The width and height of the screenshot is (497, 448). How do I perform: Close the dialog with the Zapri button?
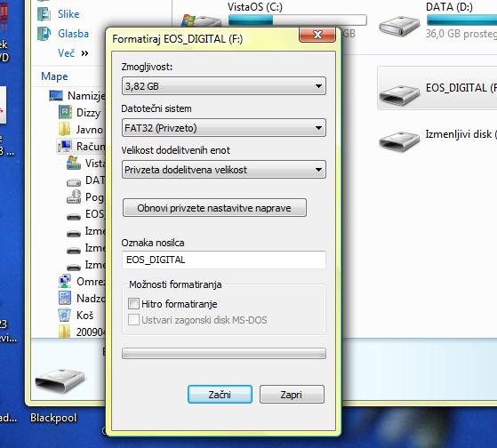click(292, 394)
